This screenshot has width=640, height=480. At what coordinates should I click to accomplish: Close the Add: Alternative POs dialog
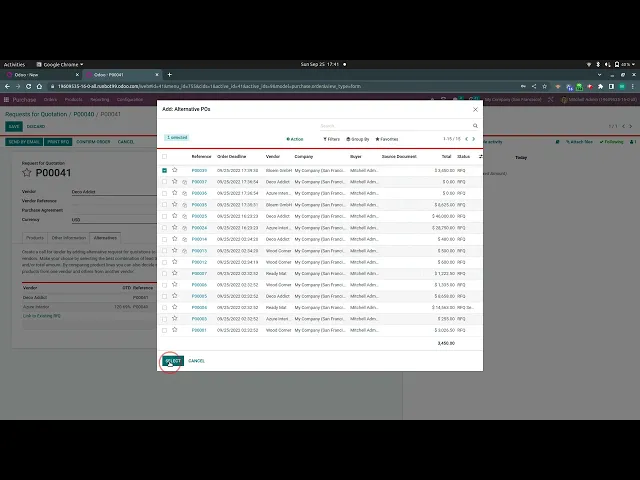475,109
